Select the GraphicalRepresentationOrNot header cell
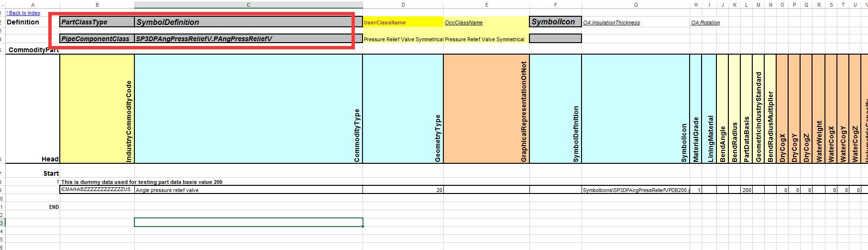 click(486, 109)
